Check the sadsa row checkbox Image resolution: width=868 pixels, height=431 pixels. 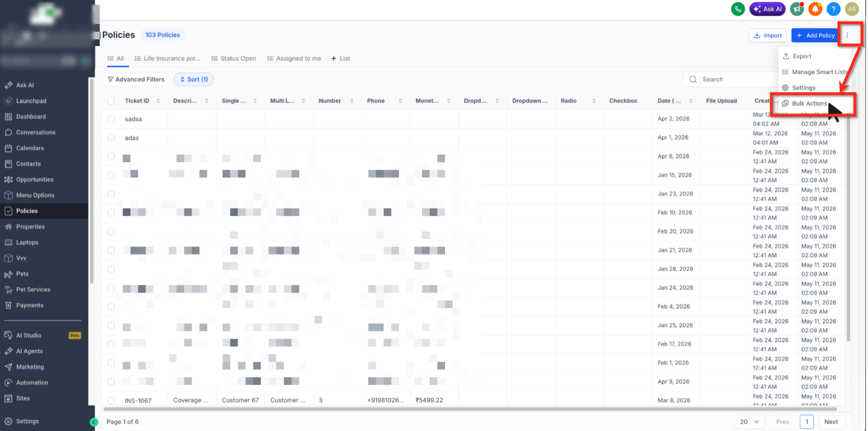click(111, 119)
